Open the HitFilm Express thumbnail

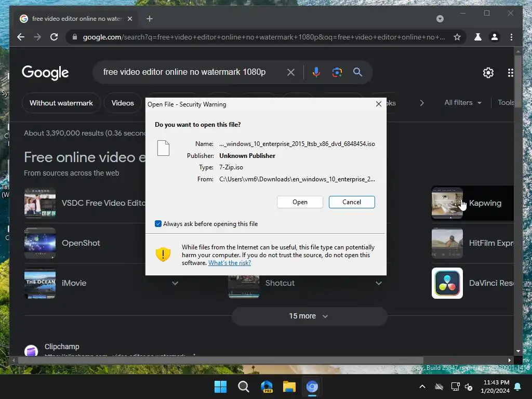click(x=447, y=243)
